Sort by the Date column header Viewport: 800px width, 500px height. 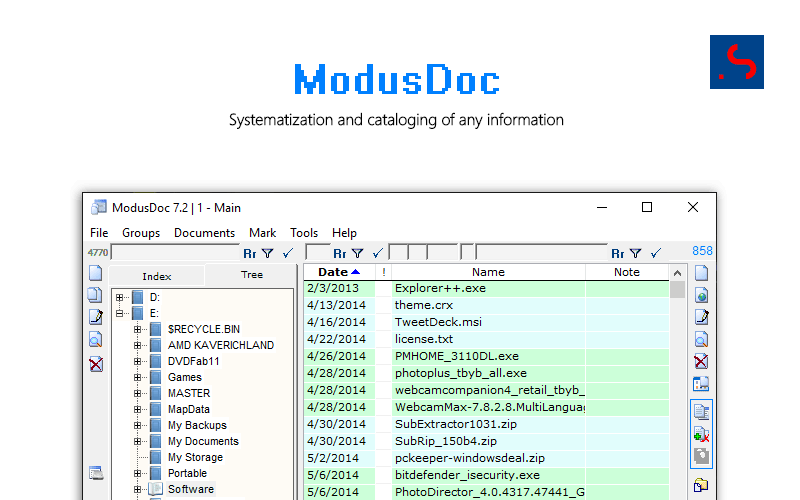click(x=339, y=272)
